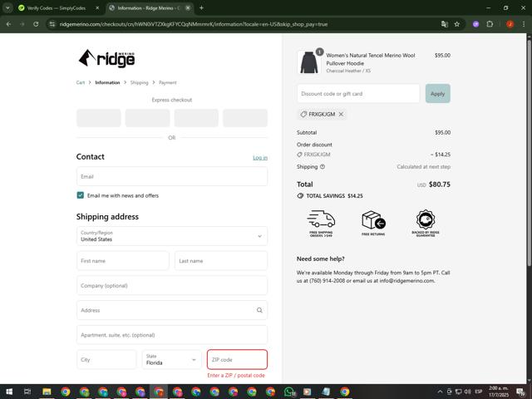
Task: Open the Chrome profile avatar
Action: [510, 24]
